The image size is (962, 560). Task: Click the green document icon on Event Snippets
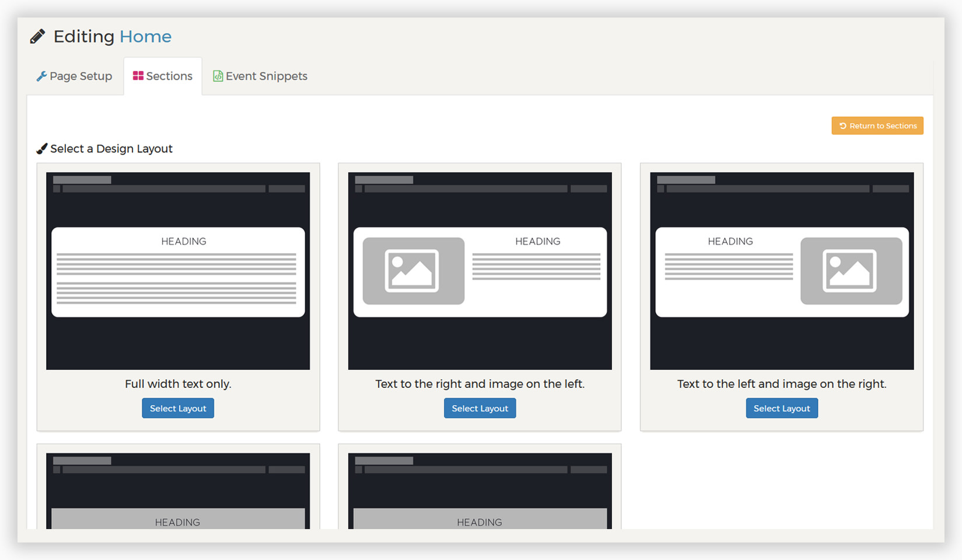[x=218, y=76]
